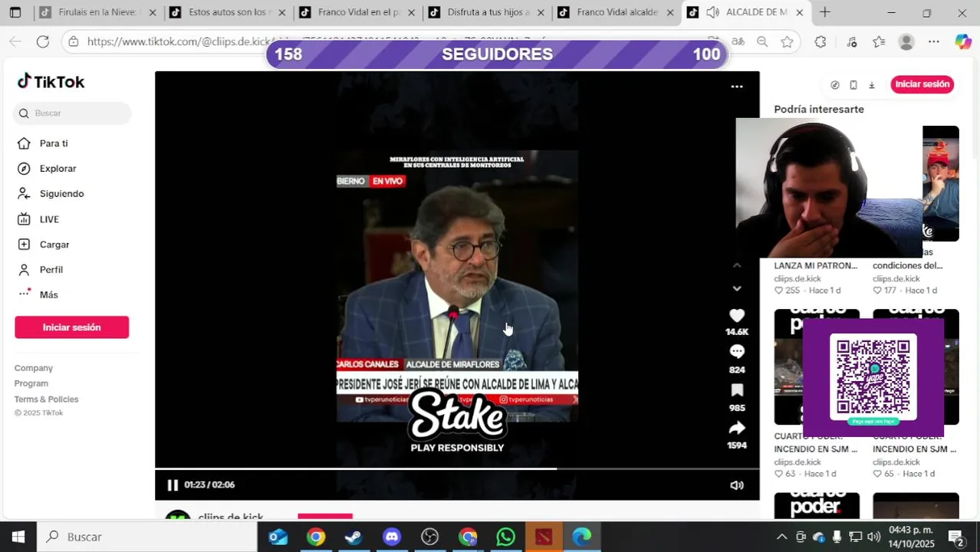The width and height of the screenshot is (980, 552).
Task: Open WhatsApp from the taskbar
Action: coord(505,537)
